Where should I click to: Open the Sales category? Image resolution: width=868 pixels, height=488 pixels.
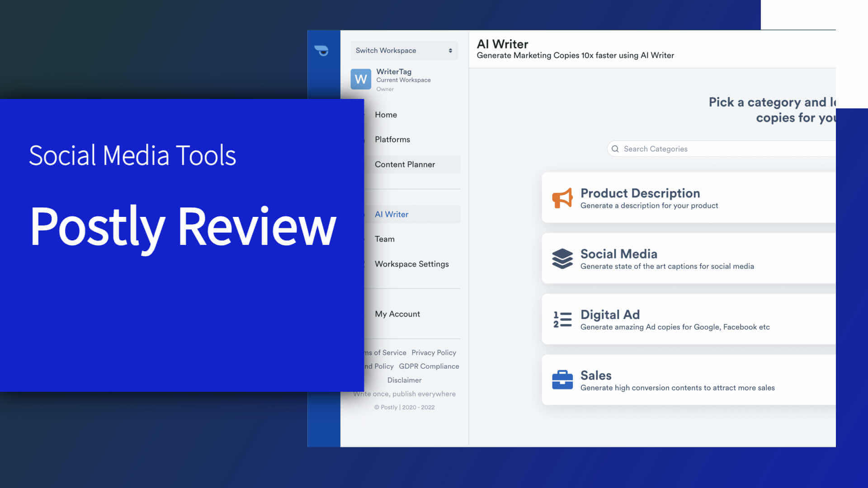click(689, 380)
